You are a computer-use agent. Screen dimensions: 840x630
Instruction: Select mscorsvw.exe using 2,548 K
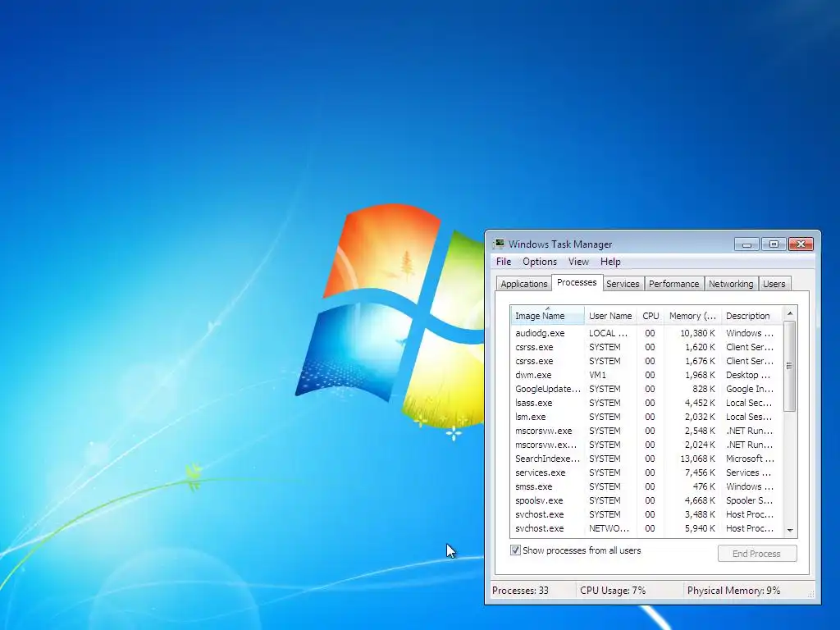point(646,430)
